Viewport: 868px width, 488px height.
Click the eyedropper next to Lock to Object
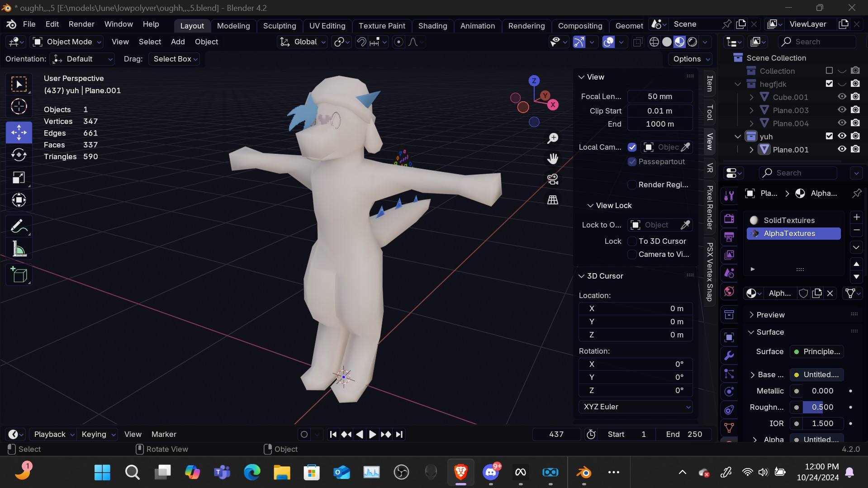685,225
